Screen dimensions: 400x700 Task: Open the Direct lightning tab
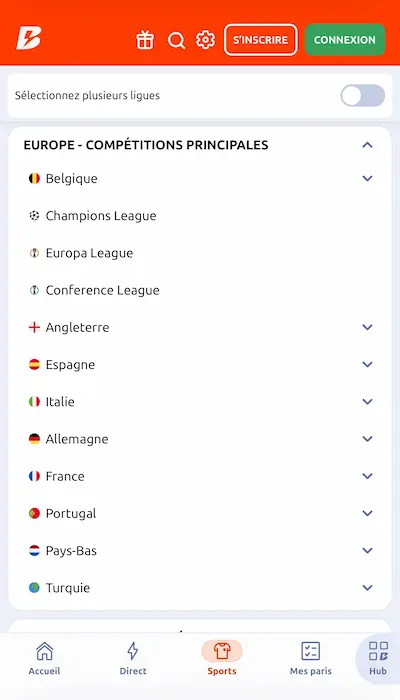point(133,658)
